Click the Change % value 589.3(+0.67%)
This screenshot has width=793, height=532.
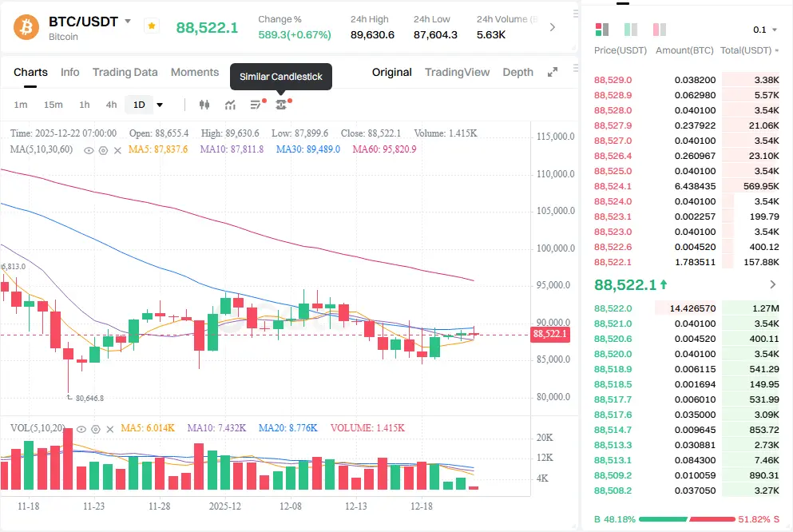click(x=295, y=35)
